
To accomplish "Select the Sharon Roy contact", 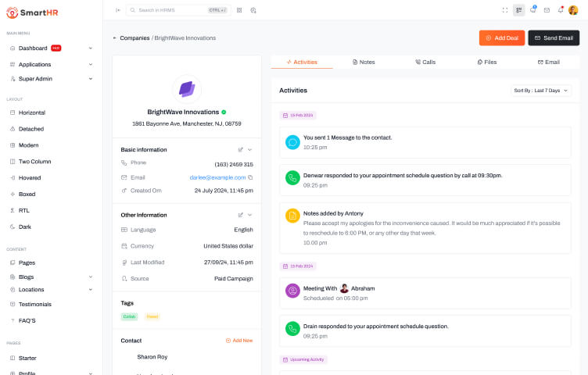I will pos(152,357).
